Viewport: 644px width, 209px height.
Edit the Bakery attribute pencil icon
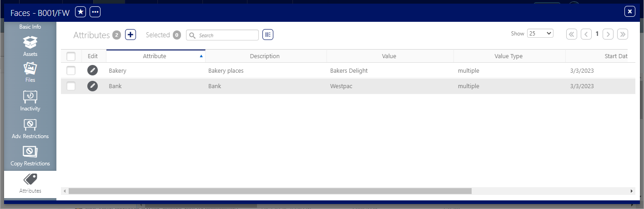[x=92, y=70]
